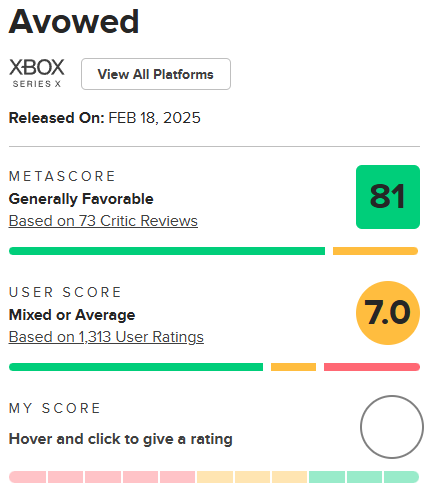Click the empty My Score circle

coord(392,427)
